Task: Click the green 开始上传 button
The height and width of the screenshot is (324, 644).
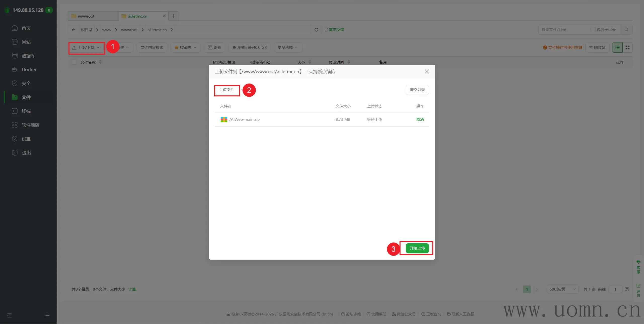Action: pos(417,248)
